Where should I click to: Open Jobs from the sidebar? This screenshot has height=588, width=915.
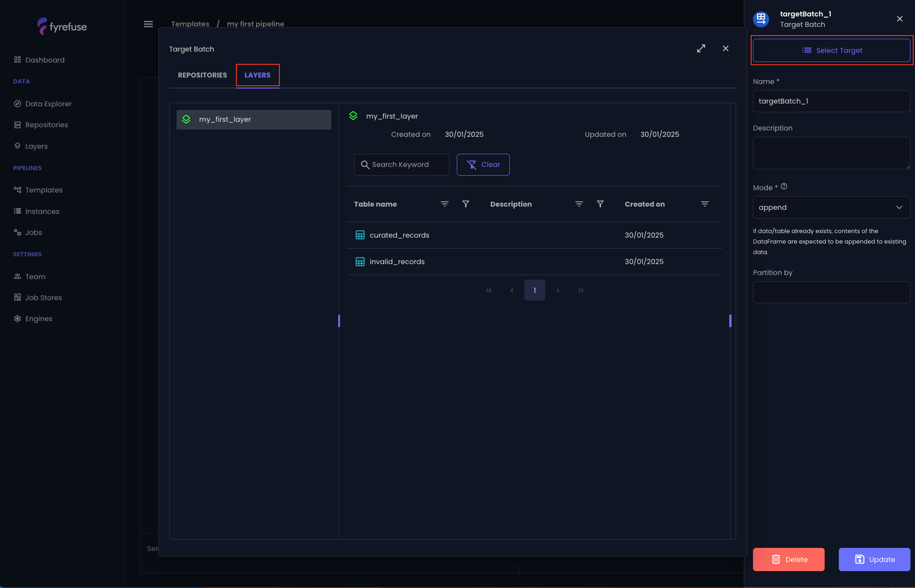28,232
